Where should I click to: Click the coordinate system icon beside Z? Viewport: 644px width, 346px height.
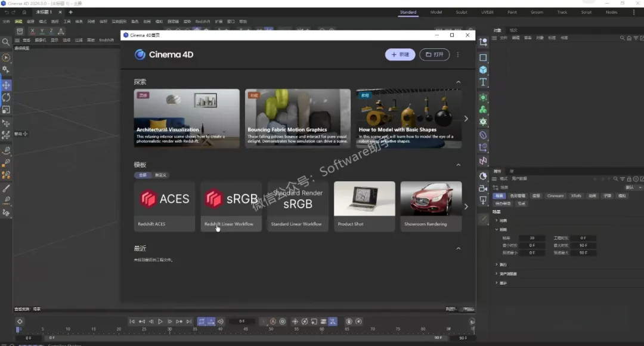coord(61,31)
